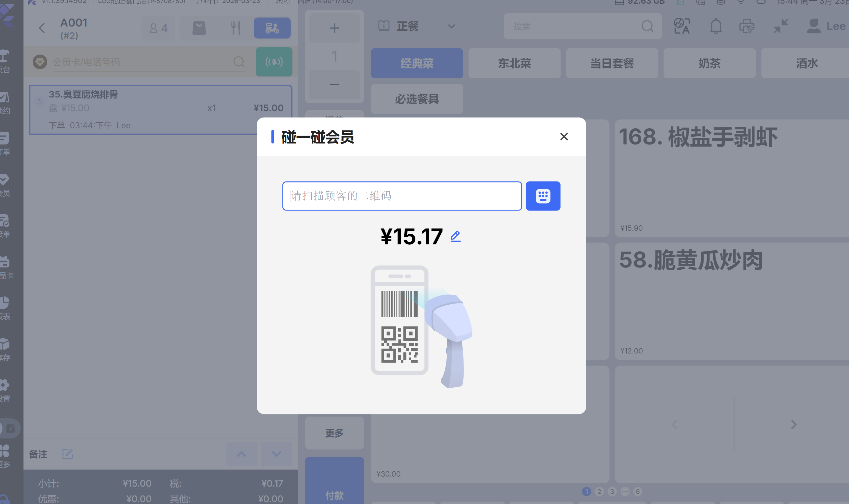
Task: Switch to the 东北菜 category tab
Action: tap(514, 63)
